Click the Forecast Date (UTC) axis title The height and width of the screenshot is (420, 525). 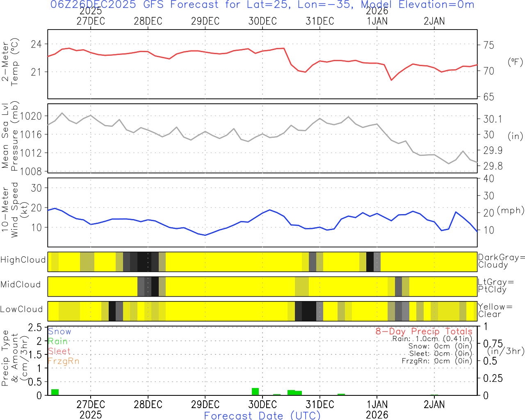click(x=262, y=415)
